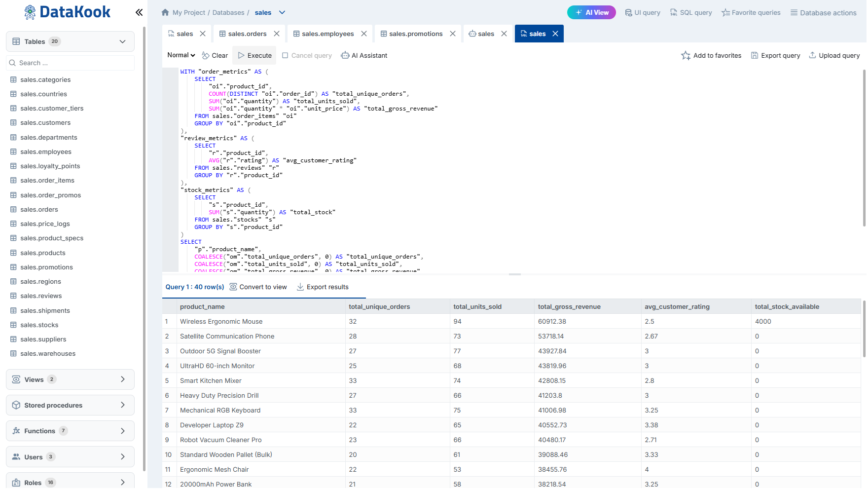
Task: Click sales.warehouses table icon
Action: pyautogui.click(x=13, y=353)
